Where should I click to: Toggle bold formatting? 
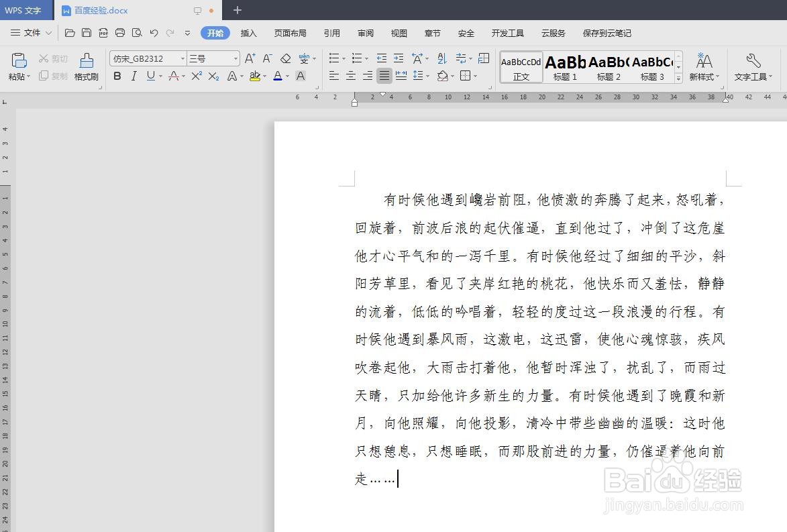[x=117, y=76]
